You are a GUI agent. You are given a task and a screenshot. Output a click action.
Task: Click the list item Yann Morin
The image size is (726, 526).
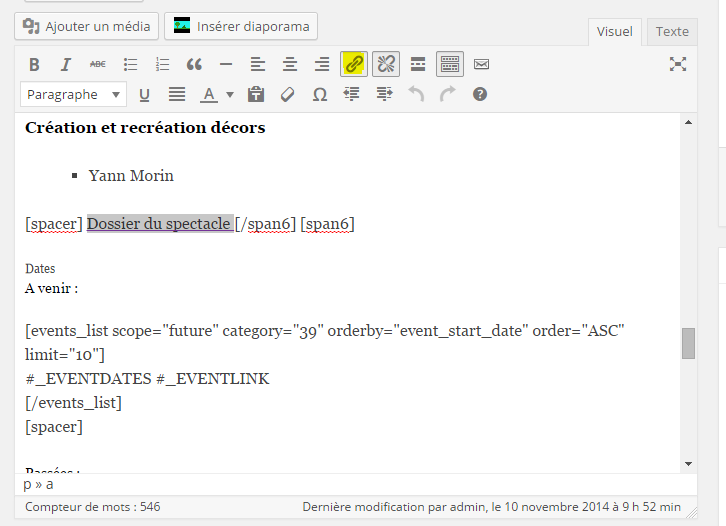click(131, 175)
